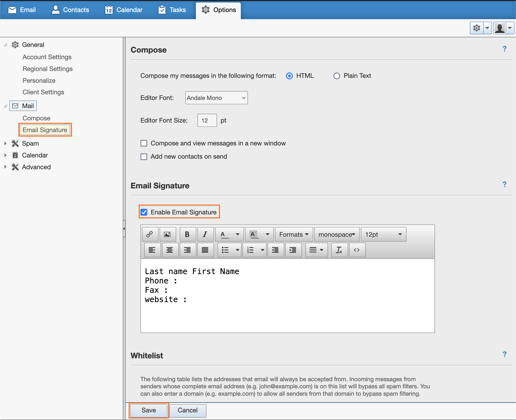The height and width of the screenshot is (420, 516).
Task: Apply italic formatting to signature text
Action: coord(205,234)
